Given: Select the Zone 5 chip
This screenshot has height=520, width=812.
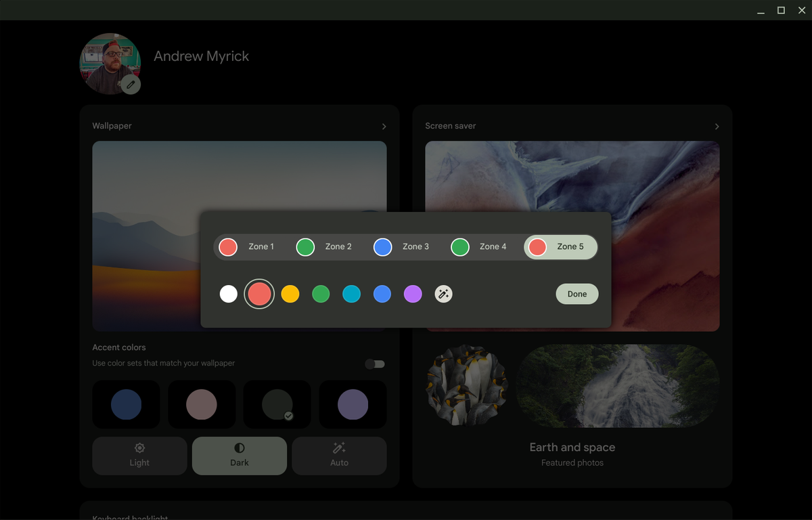Looking at the screenshot, I should (560, 246).
